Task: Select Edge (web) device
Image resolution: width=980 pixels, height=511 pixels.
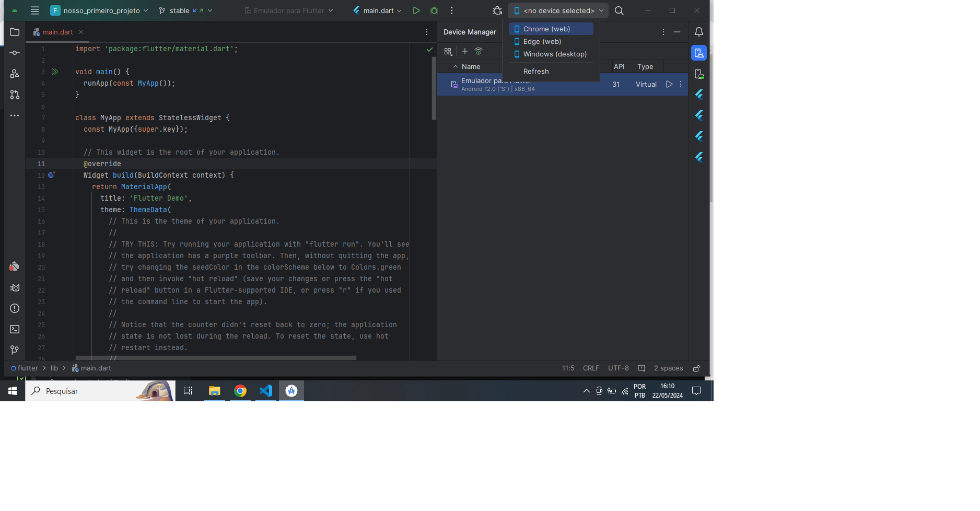Action: 551,41
